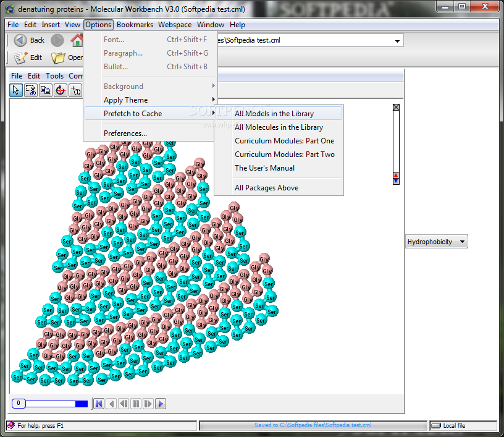Image resolution: width=504 pixels, height=437 pixels.
Task: Open the Bookmarks menu
Action: coord(135,25)
